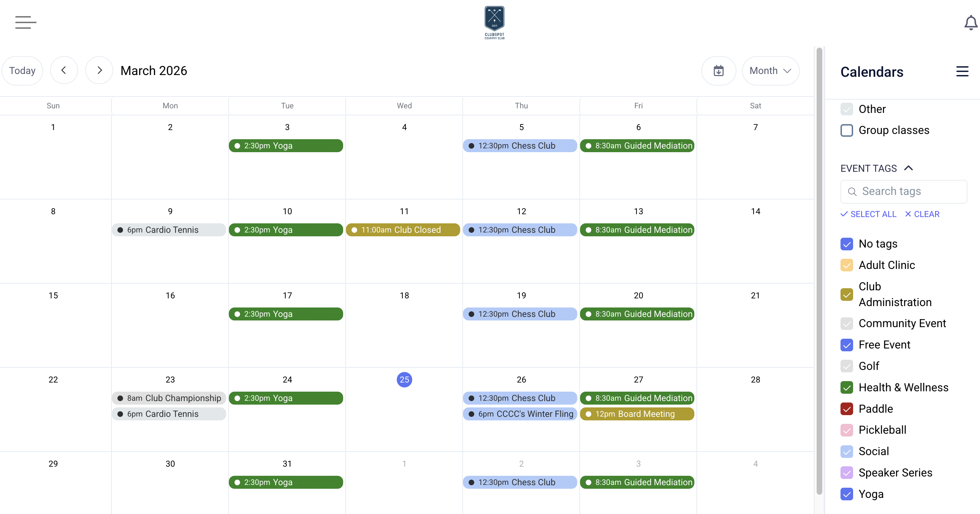Screen dimensions: 980x514
Task: Collapse the Event Tags section
Action: coord(908,169)
